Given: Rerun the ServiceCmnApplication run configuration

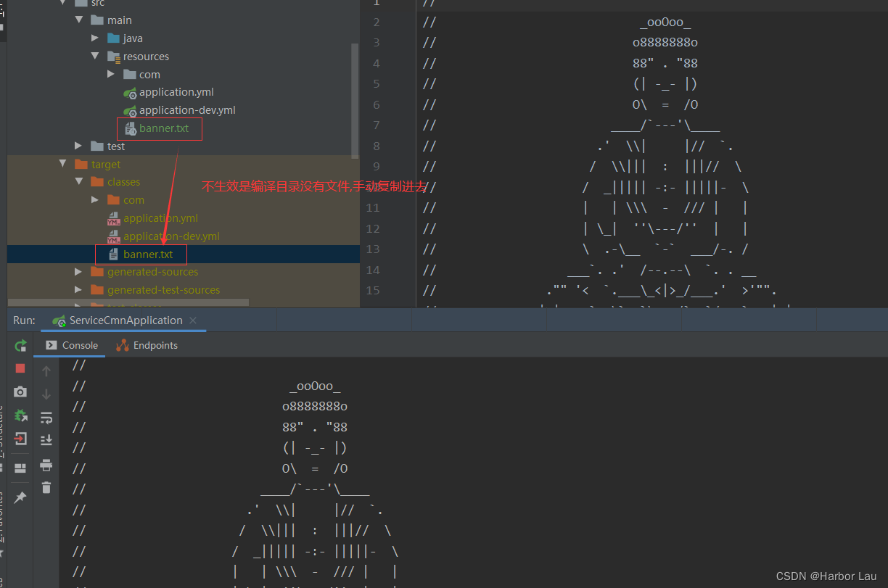Looking at the screenshot, I should (20, 346).
